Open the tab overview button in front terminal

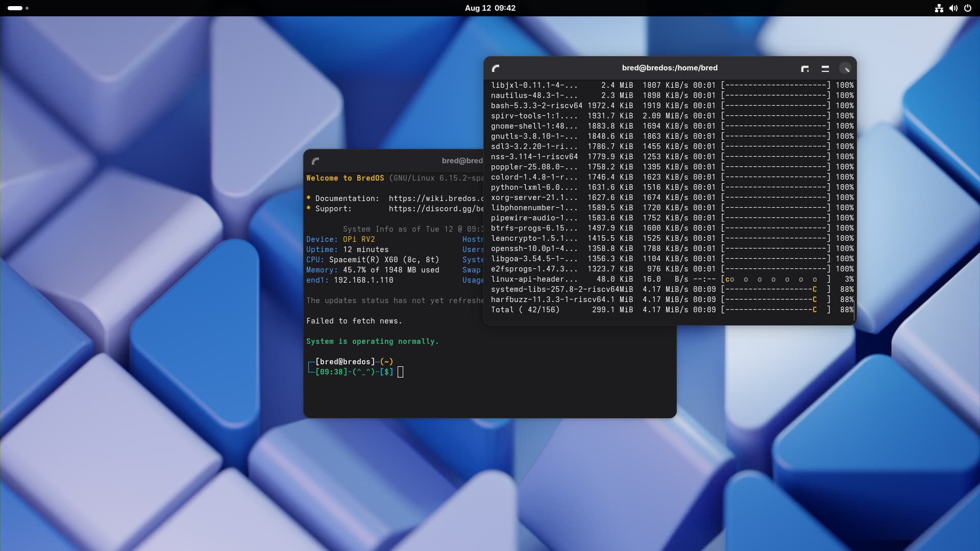coord(805,68)
